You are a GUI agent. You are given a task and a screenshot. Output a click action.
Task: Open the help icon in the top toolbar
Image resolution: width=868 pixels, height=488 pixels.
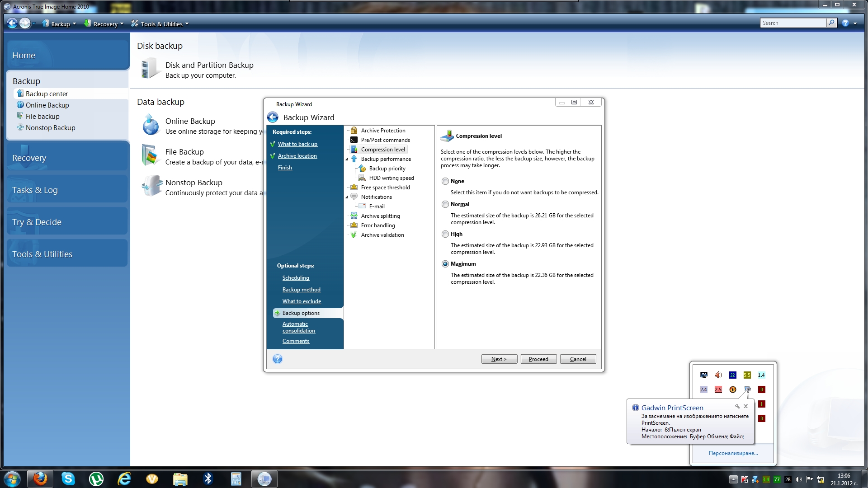845,23
